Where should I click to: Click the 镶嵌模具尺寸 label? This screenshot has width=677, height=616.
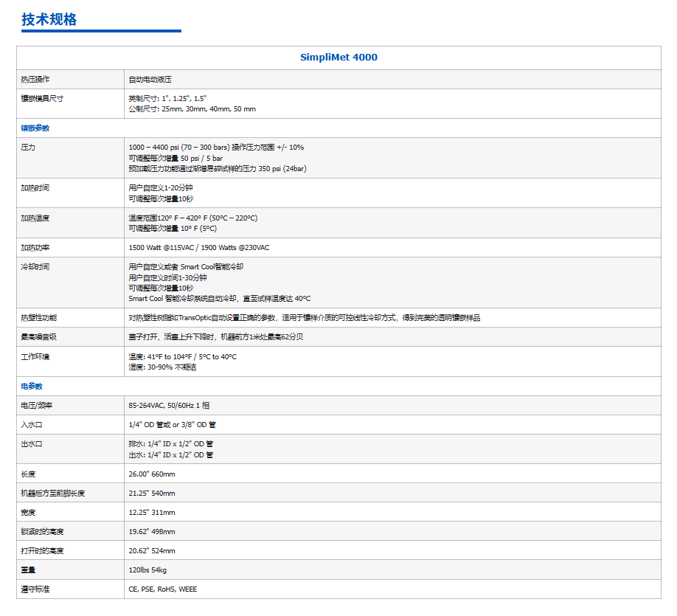point(42,99)
